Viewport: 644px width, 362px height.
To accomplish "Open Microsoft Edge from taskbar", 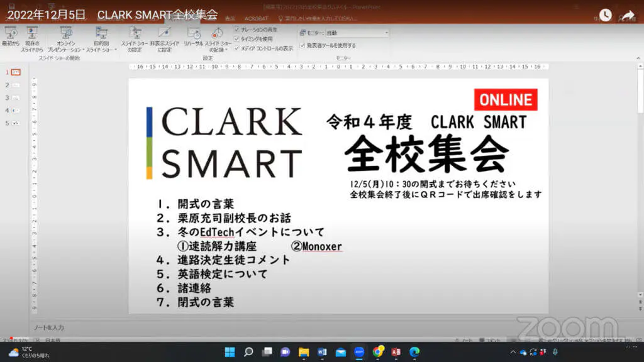I will coord(414,352).
